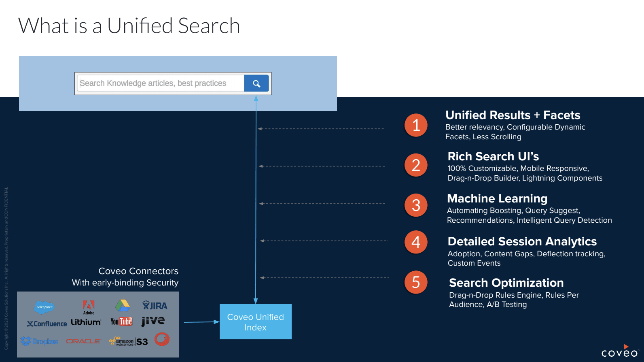Image resolution: width=644 pixels, height=362 pixels.
Task: Click the Lithium connector logo
Action: coord(86,322)
